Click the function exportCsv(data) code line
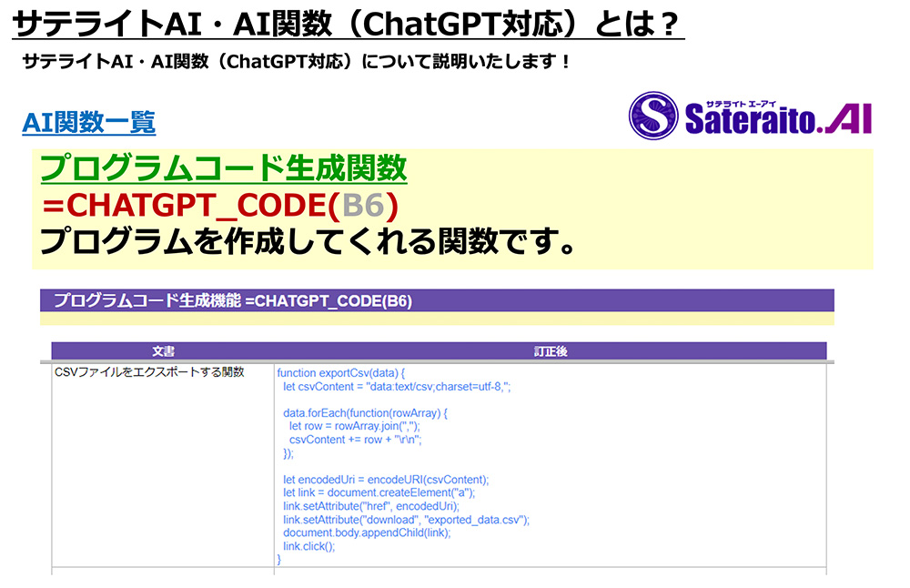The width and height of the screenshot is (910, 588). click(340, 372)
